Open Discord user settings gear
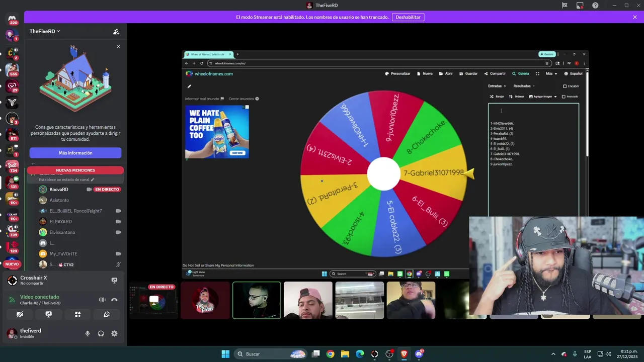Viewport: 644px width, 362px height. [x=114, y=333]
